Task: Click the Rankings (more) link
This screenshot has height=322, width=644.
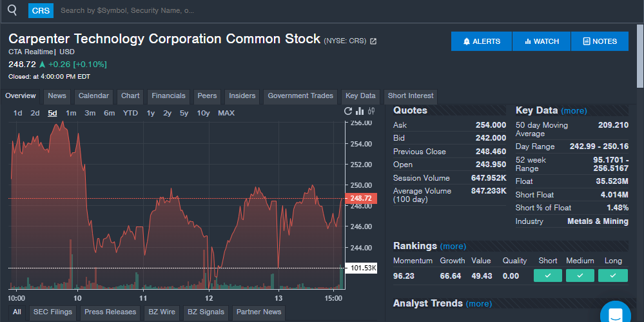Action: click(x=453, y=247)
